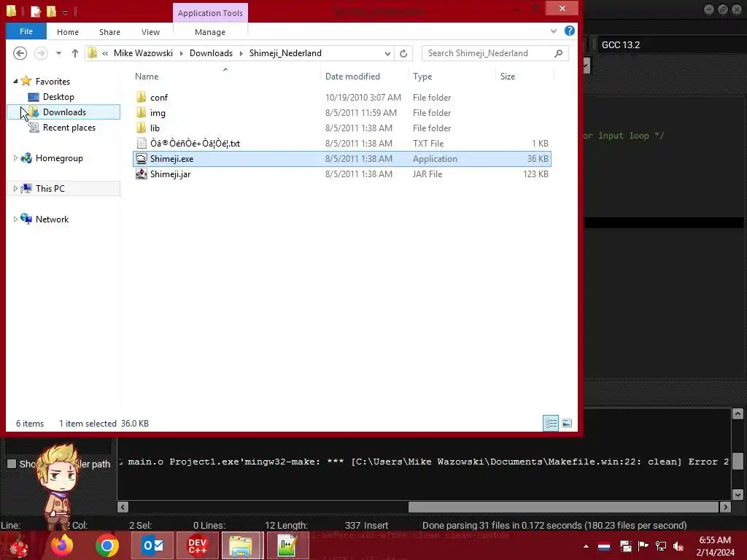Open the Start button on taskbar
Image resolution: width=747 pixels, height=560 pixels.
(x=18, y=545)
